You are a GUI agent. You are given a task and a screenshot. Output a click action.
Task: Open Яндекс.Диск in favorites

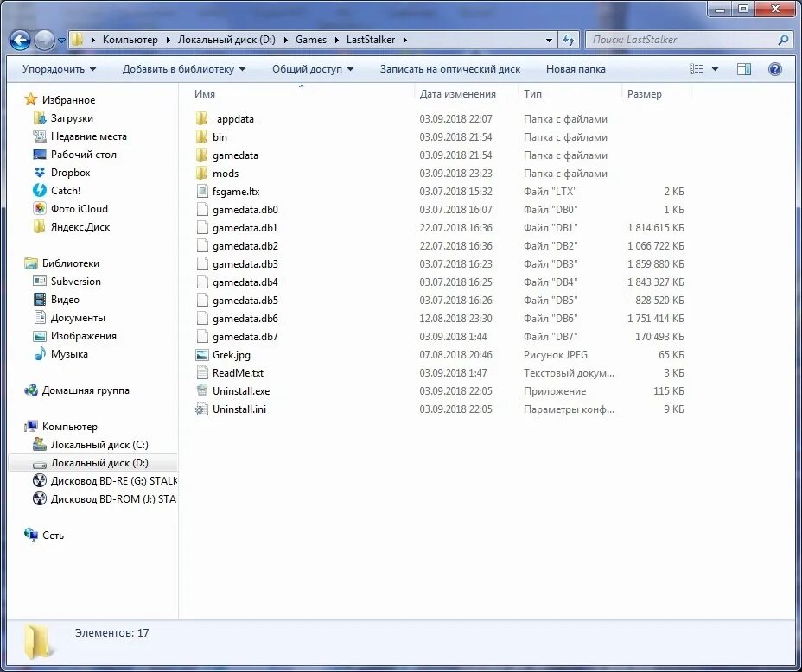pos(80,227)
